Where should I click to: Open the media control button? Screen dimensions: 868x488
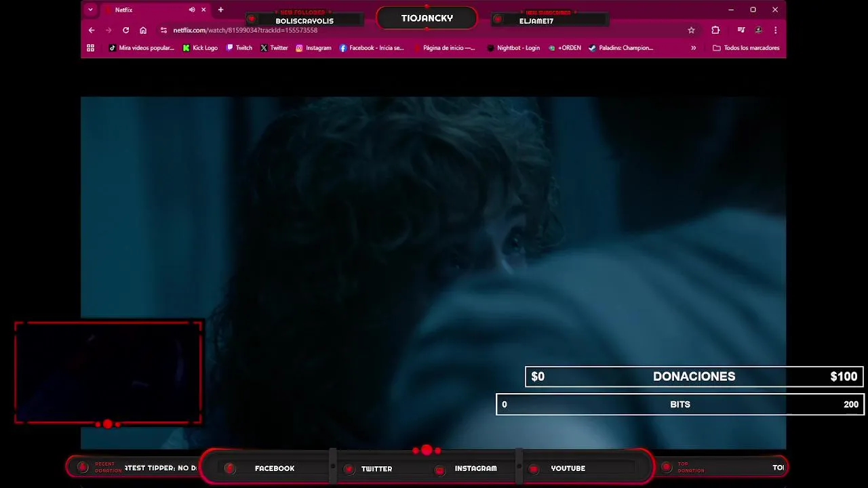(x=741, y=30)
